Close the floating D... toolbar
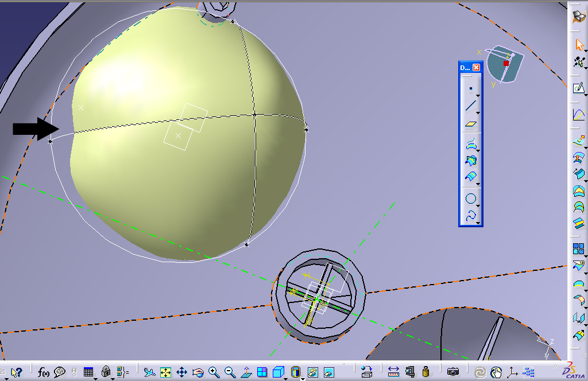 (476, 68)
